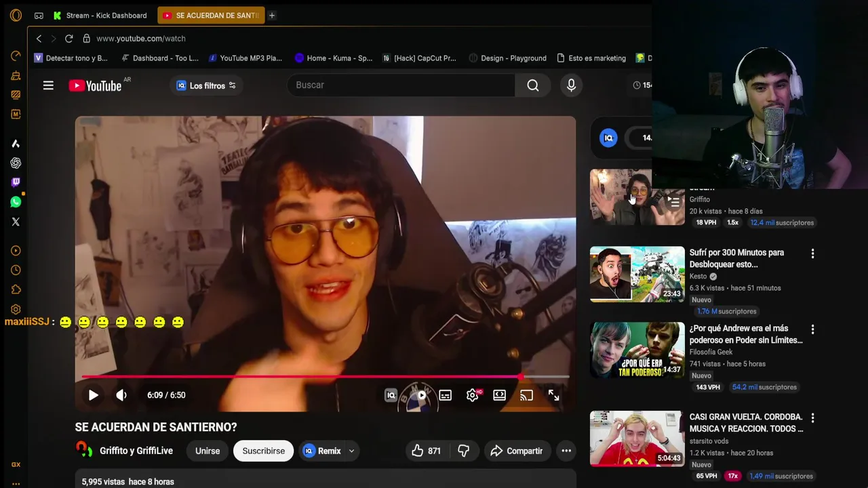This screenshot has width=868, height=488.
Task: Open GX Cleaner broom sidebar icon
Action: 16,75
